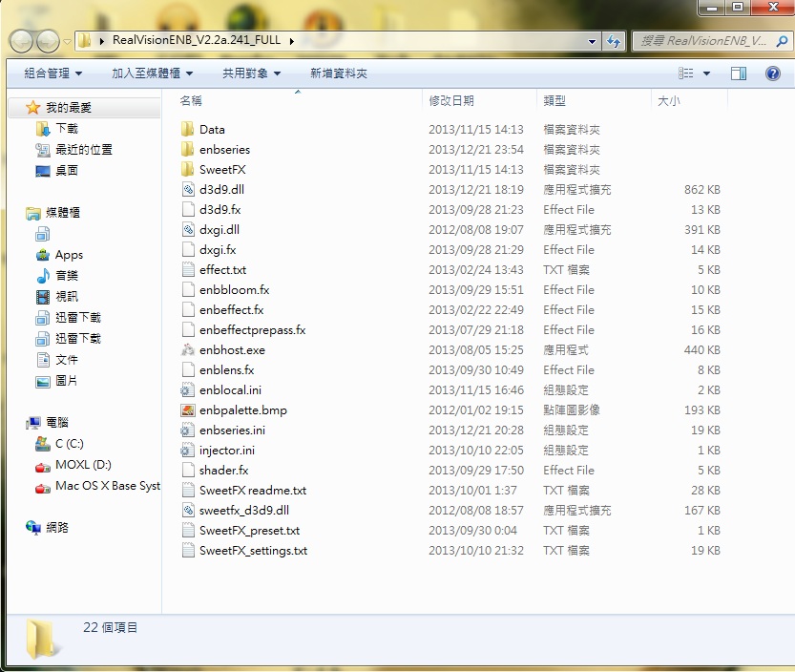Select the SweetFX folder icon
The image size is (795, 672).
pyautogui.click(x=188, y=169)
